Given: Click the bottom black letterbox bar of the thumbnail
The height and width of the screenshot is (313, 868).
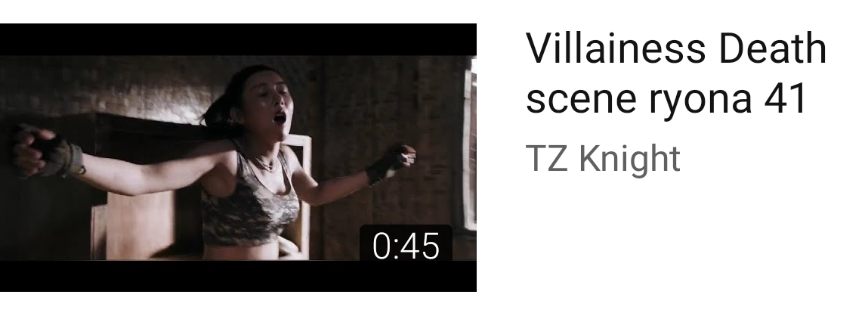Looking at the screenshot, I should click(238, 276).
